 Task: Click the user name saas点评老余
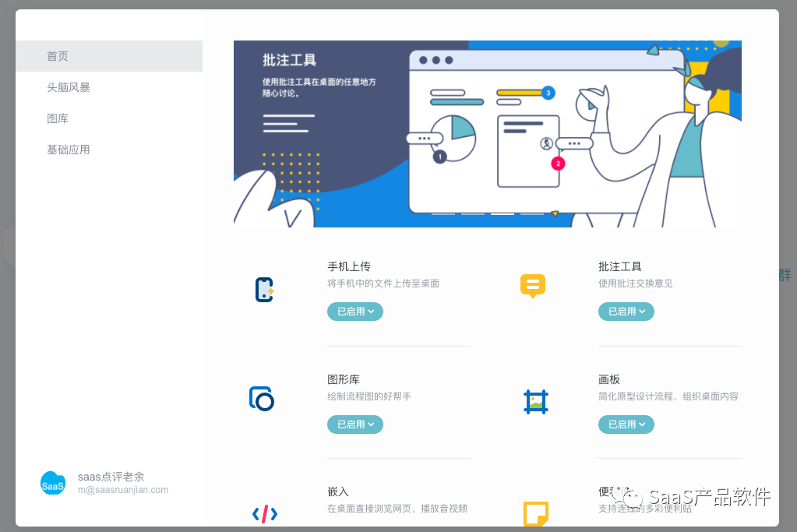coord(111,477)
